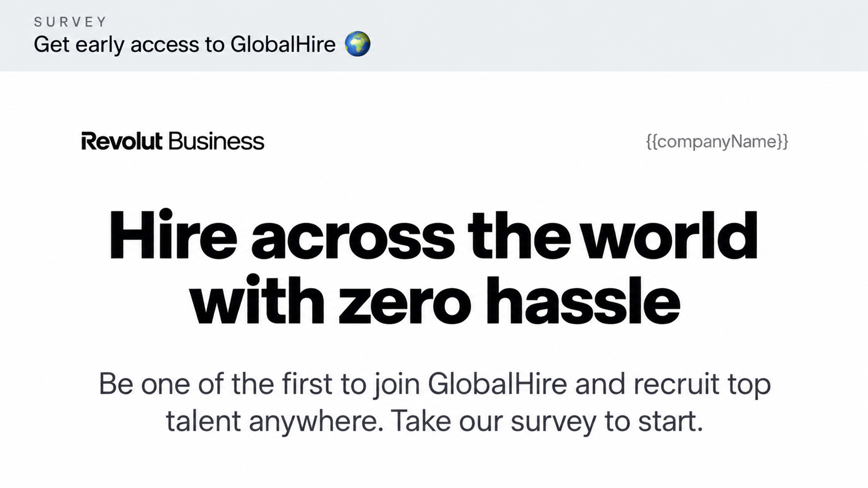Click the word "Hire" starting the headline
The height and width of the screenshot is (488, 868).
173,235
